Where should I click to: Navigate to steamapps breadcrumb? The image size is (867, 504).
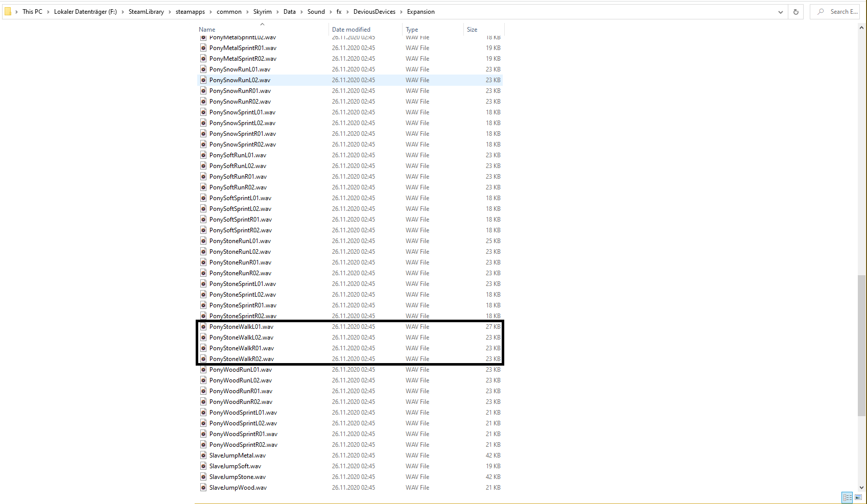tap(190, 12)
